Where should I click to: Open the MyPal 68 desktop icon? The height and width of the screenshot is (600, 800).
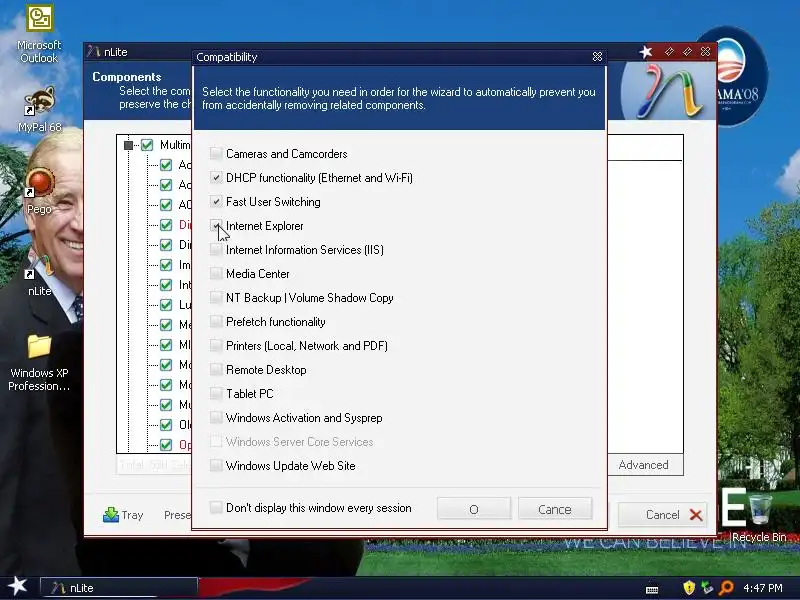(x=39, y=109)
